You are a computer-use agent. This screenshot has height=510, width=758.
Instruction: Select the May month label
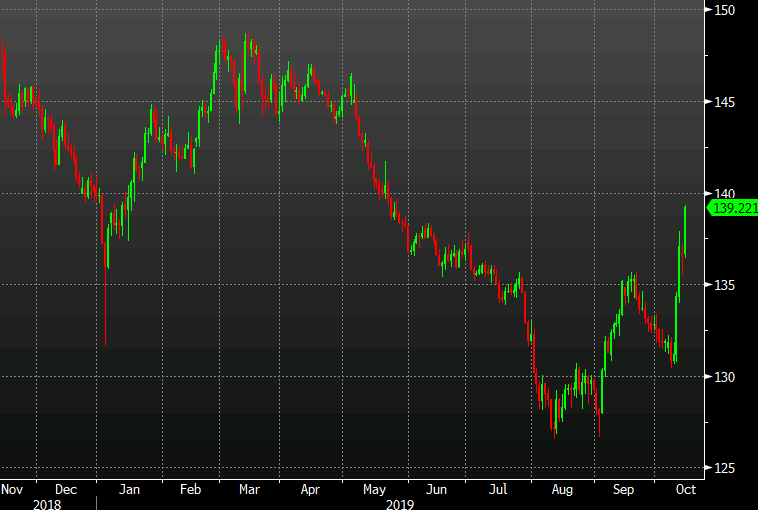375,490
